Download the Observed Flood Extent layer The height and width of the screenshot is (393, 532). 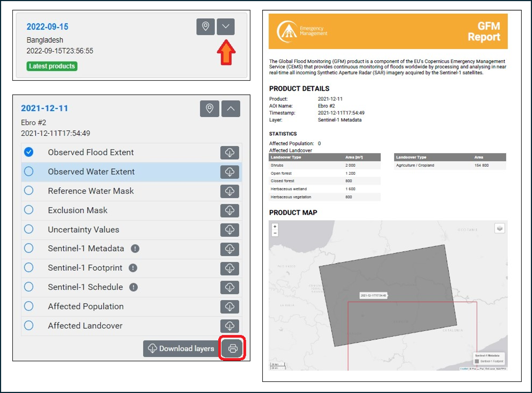pyautogui.click(x=229, y=152)
